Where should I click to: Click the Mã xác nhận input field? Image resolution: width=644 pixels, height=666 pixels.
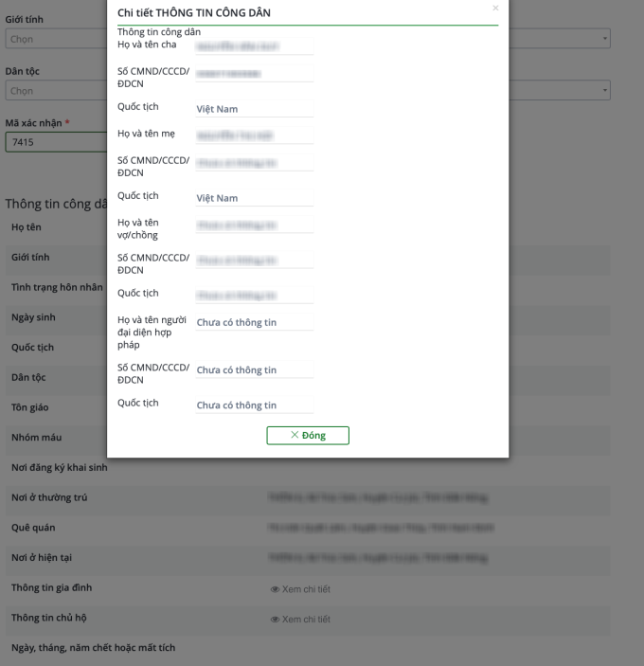(54, 143)
